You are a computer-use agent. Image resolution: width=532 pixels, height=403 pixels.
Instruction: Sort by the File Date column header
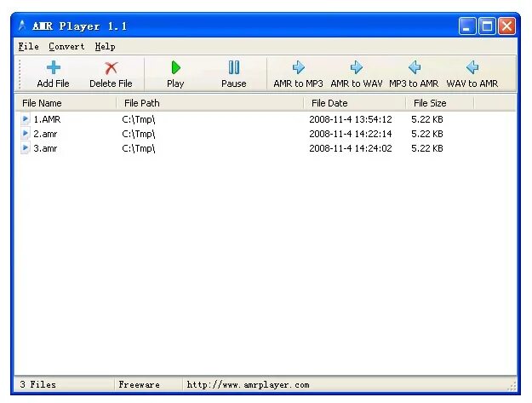click(x=355, y=103)
